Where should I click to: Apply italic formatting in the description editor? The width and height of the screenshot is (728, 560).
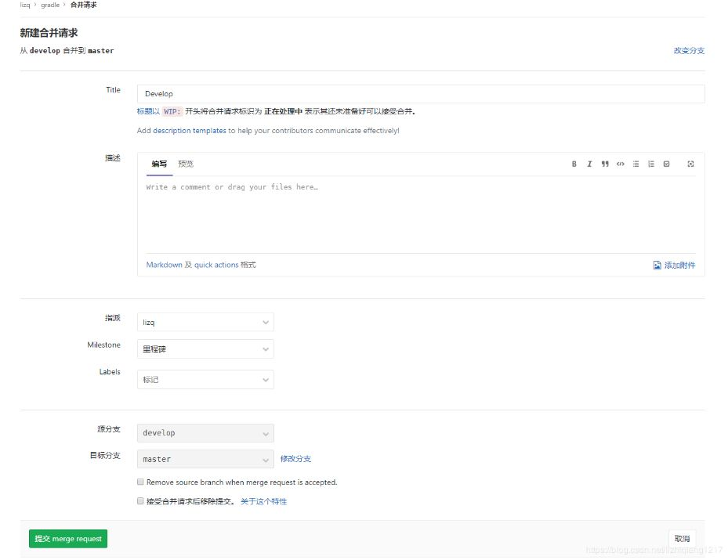point(589,164)
